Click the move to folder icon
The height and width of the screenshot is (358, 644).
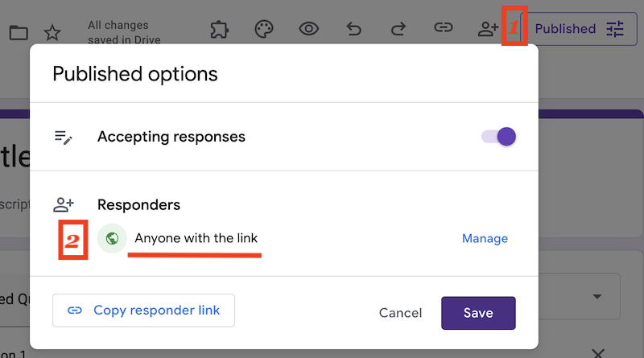click(18, 33)
